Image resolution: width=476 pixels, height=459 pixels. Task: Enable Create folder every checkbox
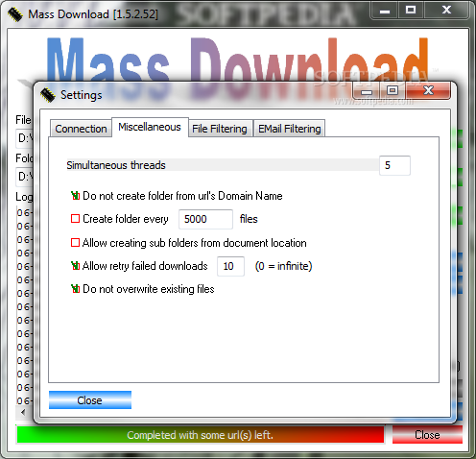[75, 219]
